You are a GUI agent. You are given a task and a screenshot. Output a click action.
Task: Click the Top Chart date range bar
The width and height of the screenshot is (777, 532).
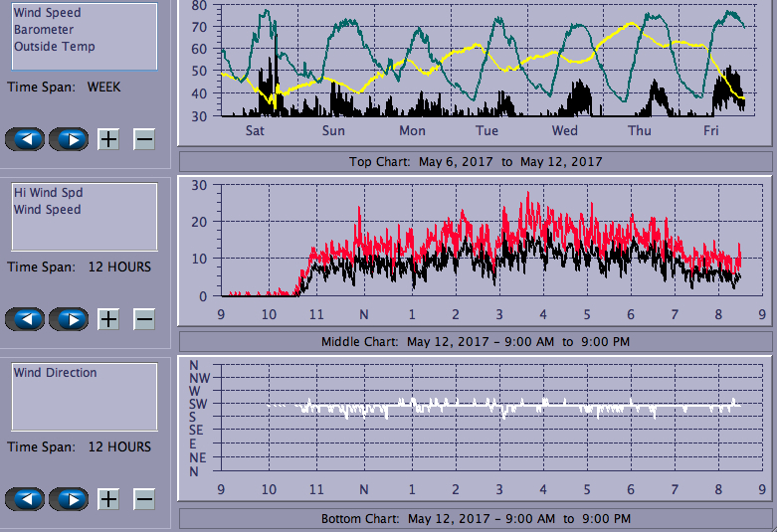coord(476,161)
